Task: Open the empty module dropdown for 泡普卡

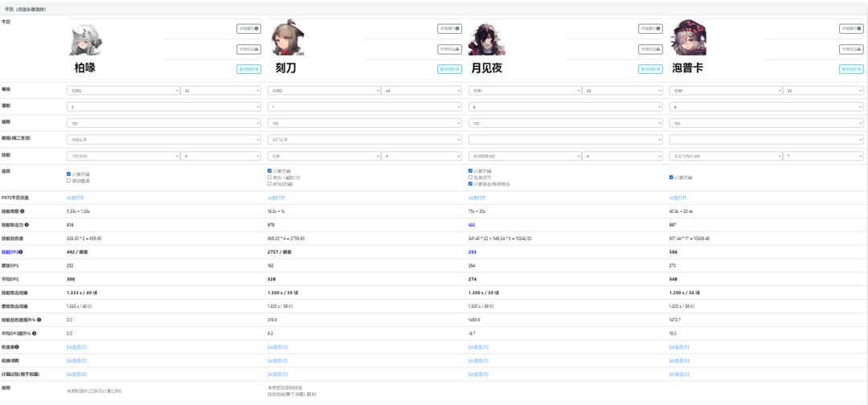Action: 766,140
